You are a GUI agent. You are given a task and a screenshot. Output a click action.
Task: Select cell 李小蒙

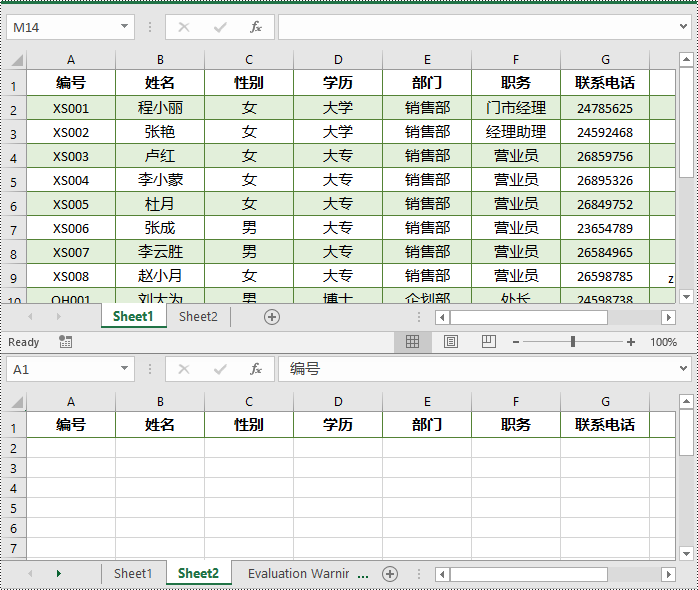160,180
